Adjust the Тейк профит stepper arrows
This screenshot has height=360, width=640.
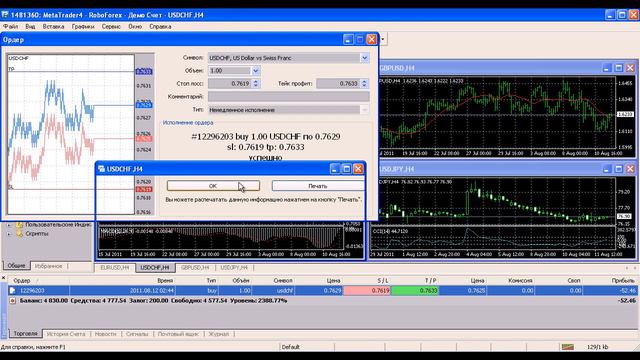click(x=364, y=83)
